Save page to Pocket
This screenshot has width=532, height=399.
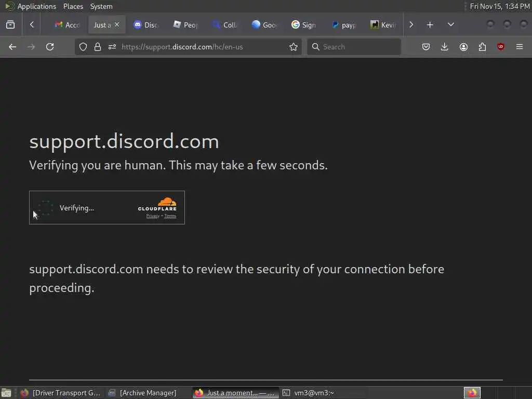pos(426,47)
